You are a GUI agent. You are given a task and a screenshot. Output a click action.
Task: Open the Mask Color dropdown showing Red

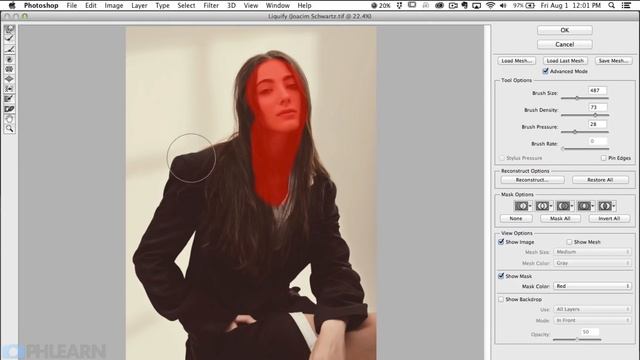point(592,286)
